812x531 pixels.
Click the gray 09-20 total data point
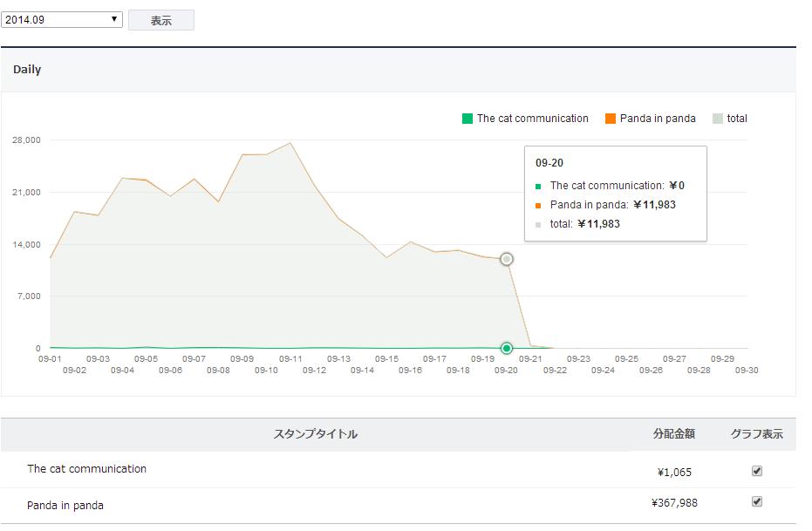pos(507,259)
